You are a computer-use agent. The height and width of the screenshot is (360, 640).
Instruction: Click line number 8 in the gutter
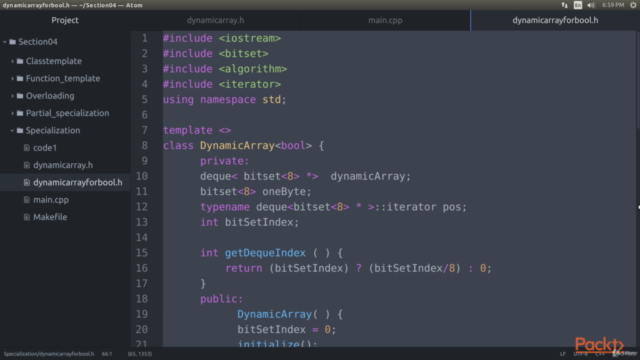click(144, 146)
